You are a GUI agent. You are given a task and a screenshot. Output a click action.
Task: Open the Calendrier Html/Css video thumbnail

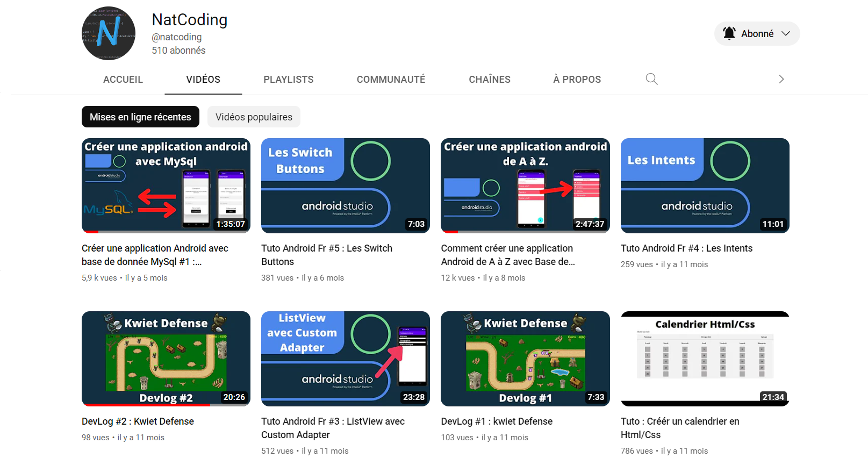coord(705,358)
